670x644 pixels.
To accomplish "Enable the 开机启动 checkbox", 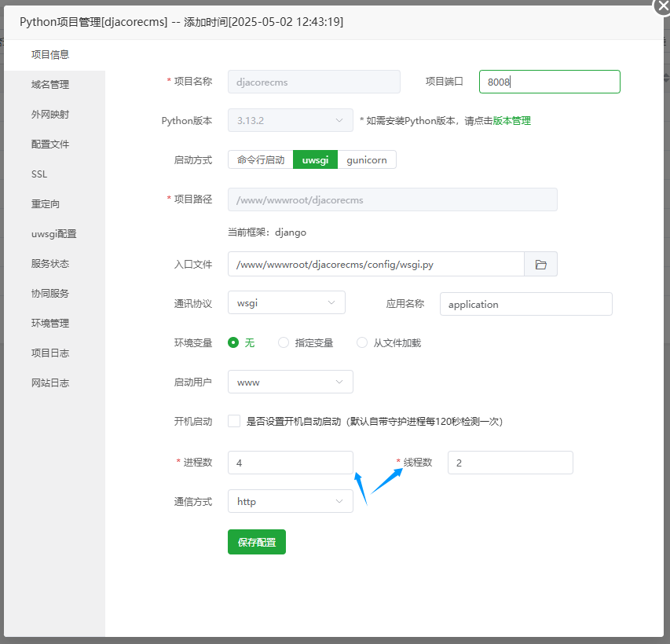I will pyautogui.click(x=234, y=421).
